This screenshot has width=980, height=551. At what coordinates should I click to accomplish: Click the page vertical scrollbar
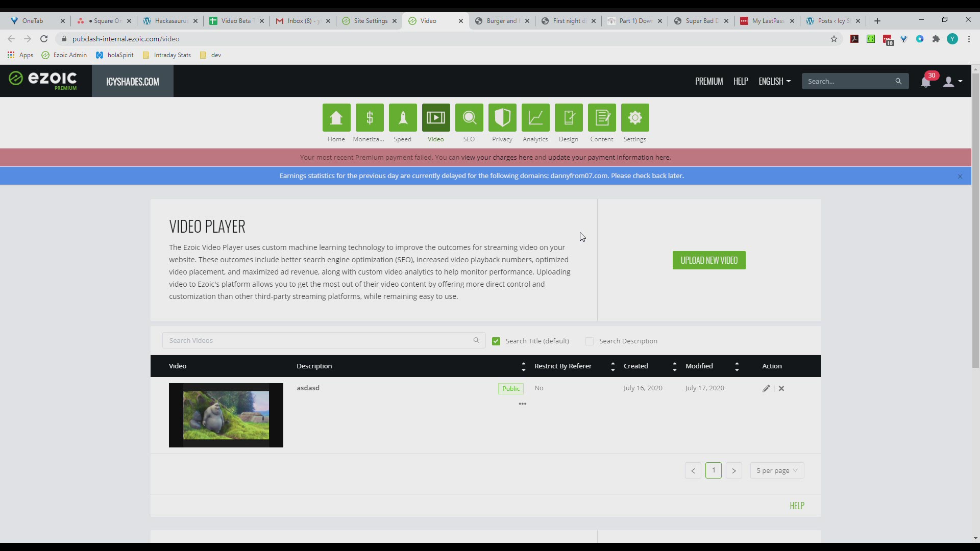975,220
